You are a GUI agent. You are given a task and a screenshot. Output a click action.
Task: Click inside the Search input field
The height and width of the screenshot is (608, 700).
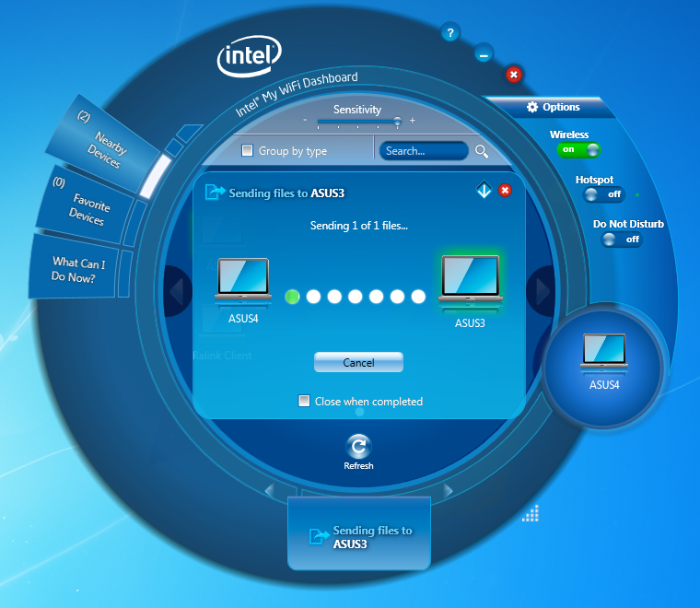[424, 151]
